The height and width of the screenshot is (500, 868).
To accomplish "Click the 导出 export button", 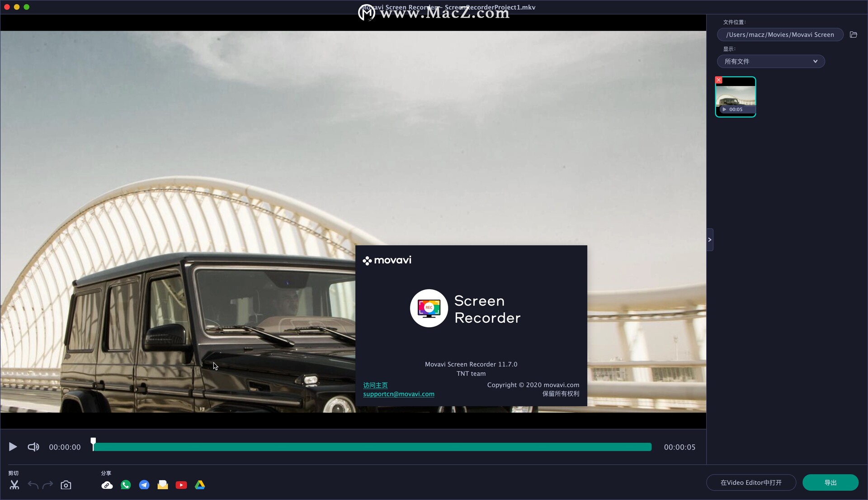I will point(830,483).
